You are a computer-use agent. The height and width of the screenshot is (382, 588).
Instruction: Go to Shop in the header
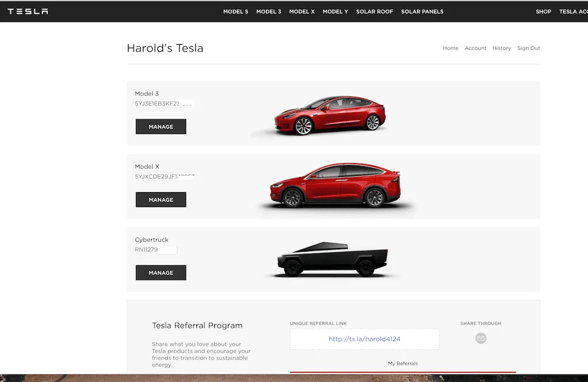point(543,11)
